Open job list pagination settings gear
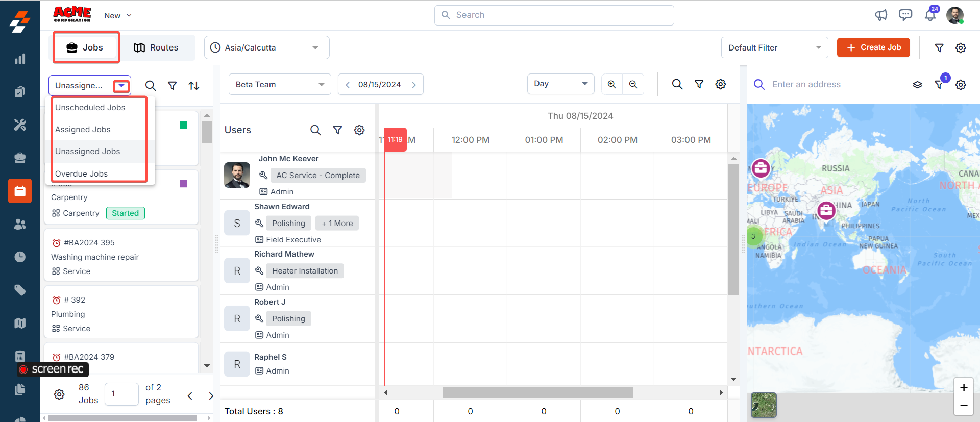 [59, 394]
